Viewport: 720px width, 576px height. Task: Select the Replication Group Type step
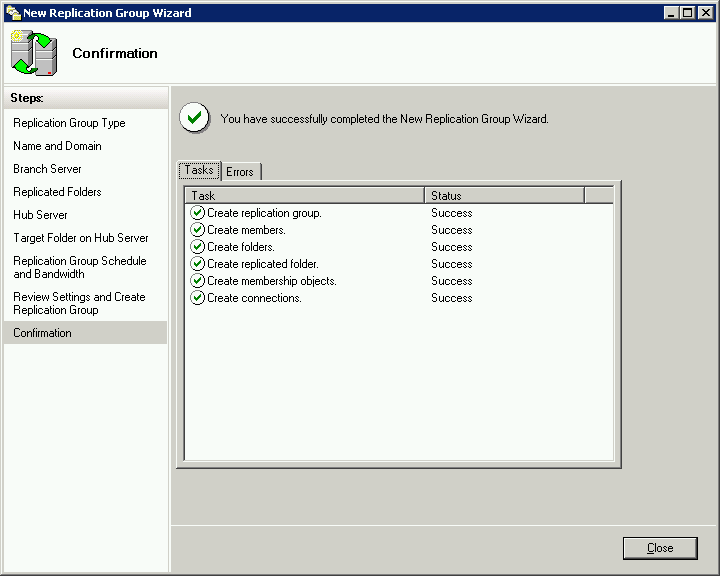69,123
